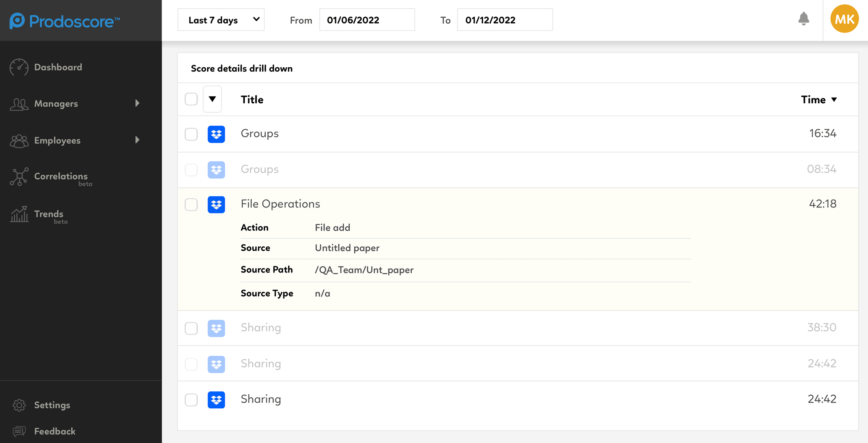Go to Dashboard in sidebar
The image size is (868, 443).
[58, 67]
